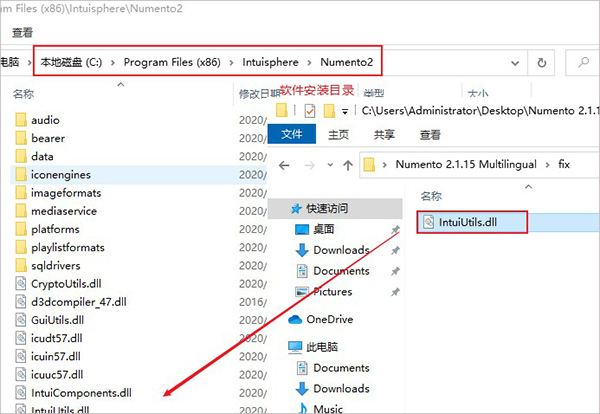Screen dimensions: 600x414
Task: Click icuin57.dll file icon
Action: click(x=21, y=356)
